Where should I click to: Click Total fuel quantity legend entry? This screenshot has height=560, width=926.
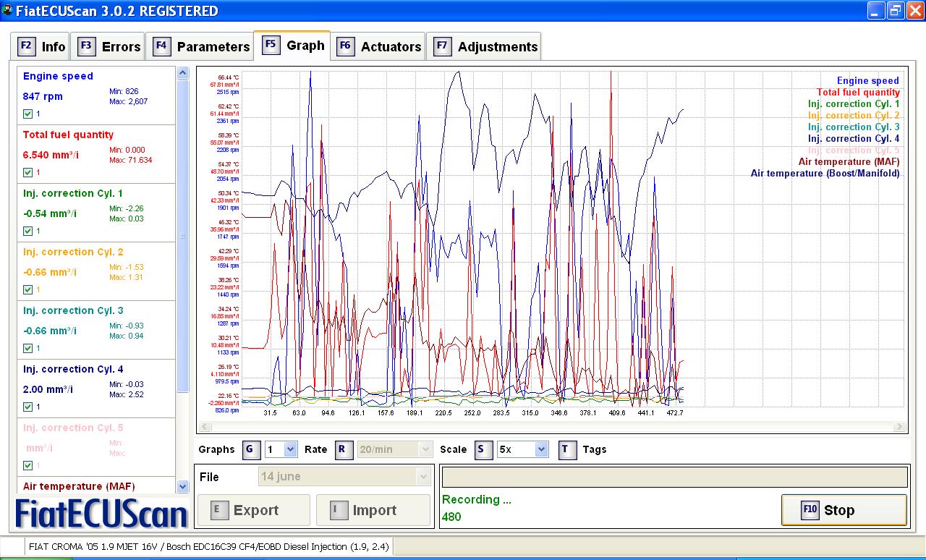(x=858, y=93)
